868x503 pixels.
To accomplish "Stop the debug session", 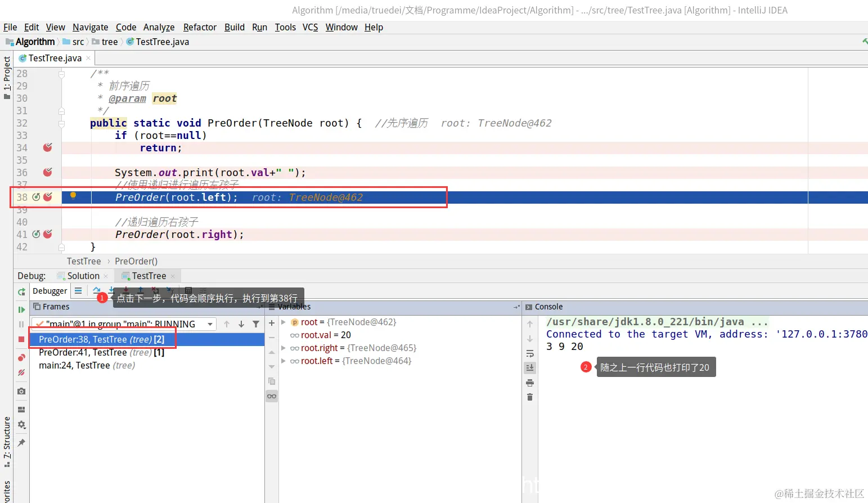I will (21, 339).
